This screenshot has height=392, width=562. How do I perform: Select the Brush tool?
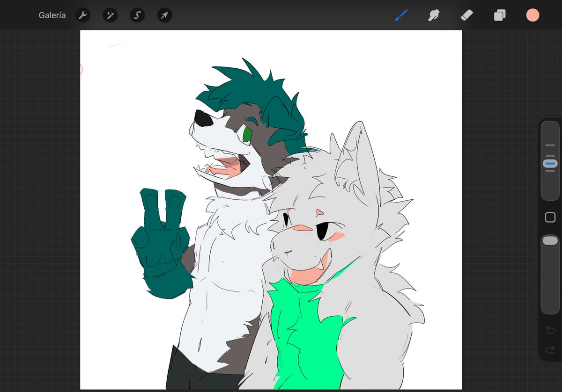click(401, 15)
